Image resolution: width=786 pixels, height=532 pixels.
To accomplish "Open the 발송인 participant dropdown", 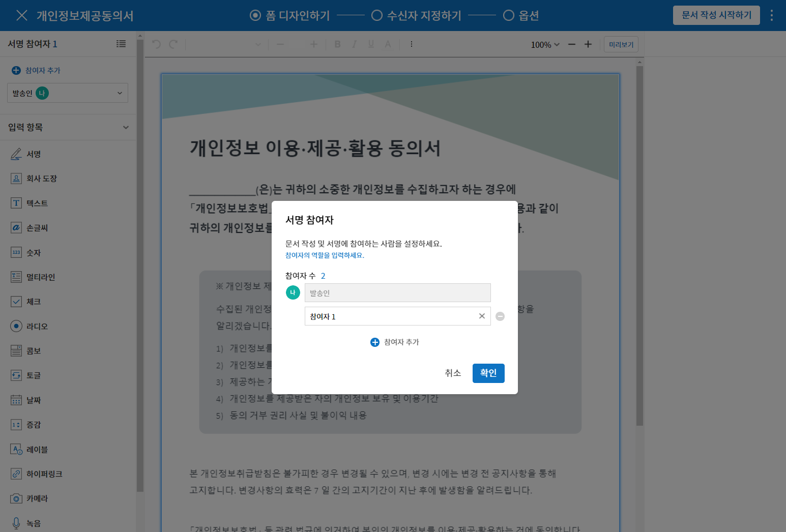I will click(68, 93).
